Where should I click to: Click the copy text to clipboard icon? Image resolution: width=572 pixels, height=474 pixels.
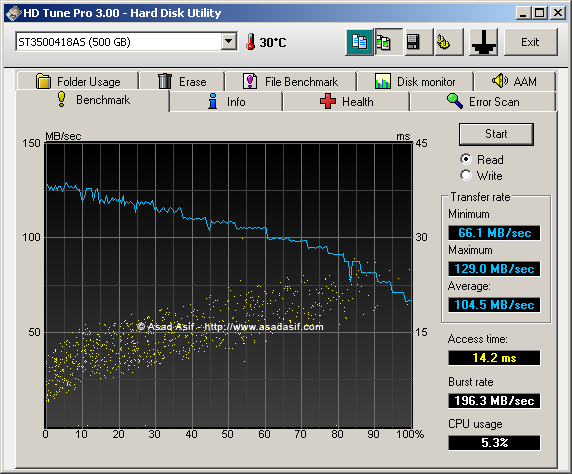360,42
